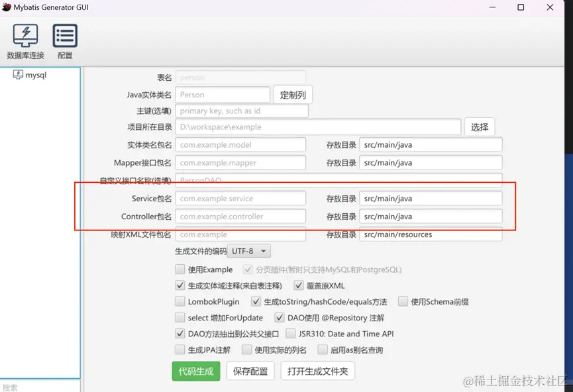Open the 配置 configuration list icon

[x=65, y=41]
